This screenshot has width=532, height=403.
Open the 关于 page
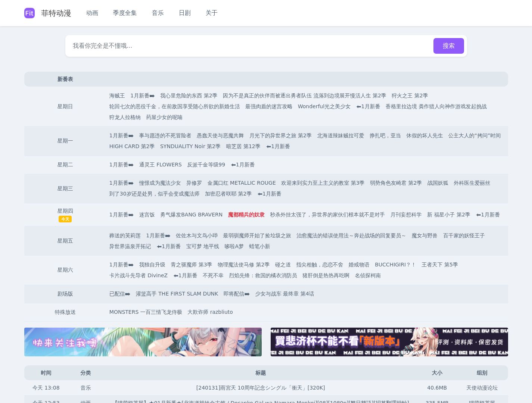[212, 13]
